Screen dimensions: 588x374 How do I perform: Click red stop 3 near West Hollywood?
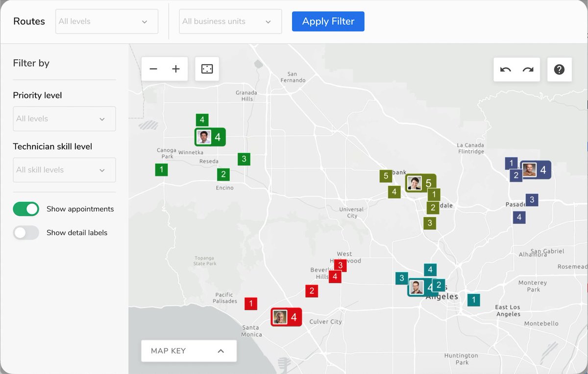[340, 265]
